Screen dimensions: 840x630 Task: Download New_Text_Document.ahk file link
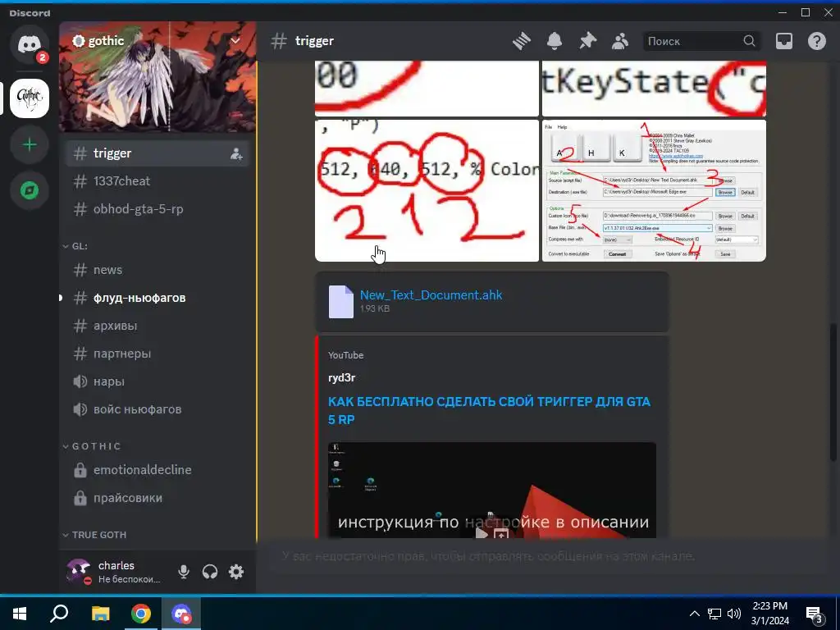click(x=431, y=294)
